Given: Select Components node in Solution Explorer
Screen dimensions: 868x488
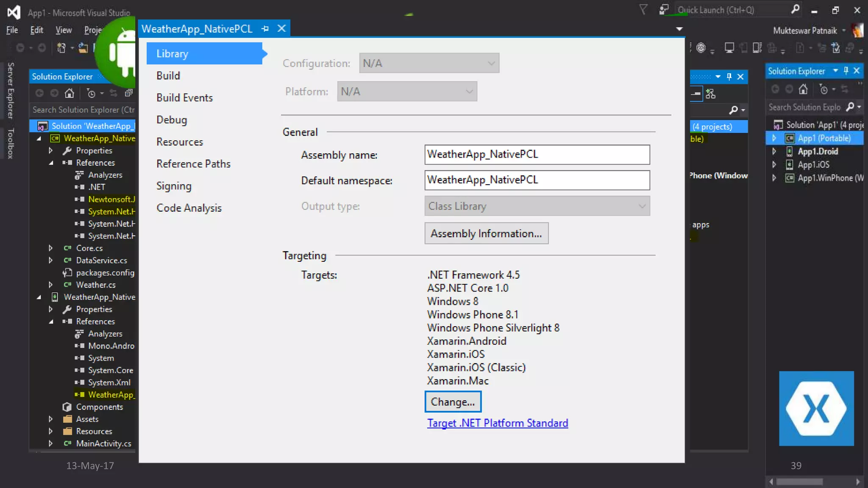Looking at the screenshot, I should (x=100, y=407).
